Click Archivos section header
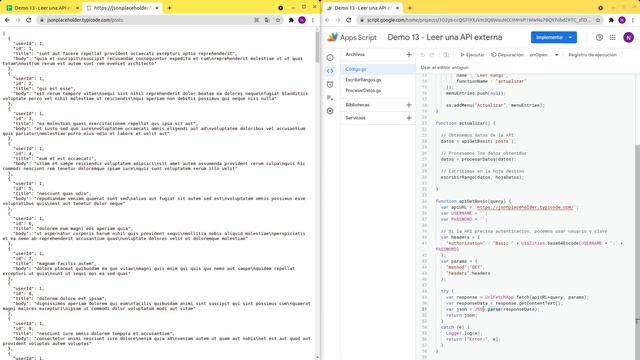 pyautogui.click(x=355, y=55)
